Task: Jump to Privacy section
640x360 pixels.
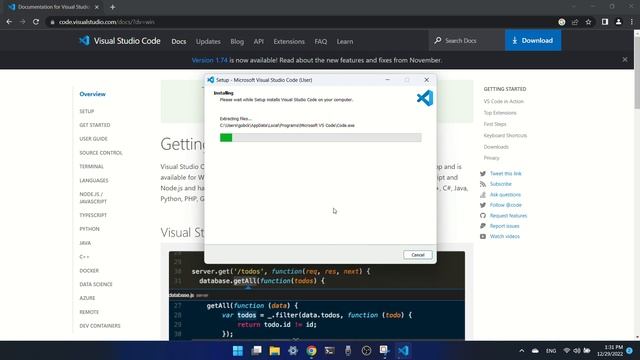Action: [x=491, y=158]
